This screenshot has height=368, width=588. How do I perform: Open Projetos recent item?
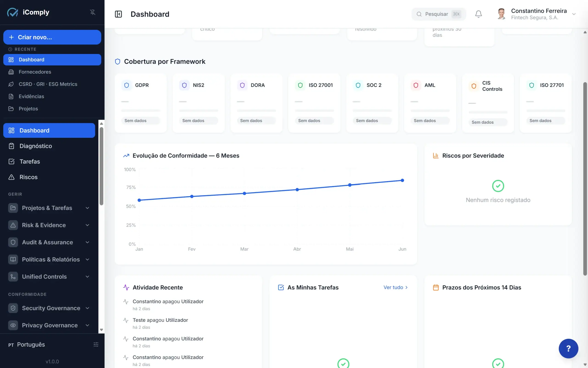point(52,109)
